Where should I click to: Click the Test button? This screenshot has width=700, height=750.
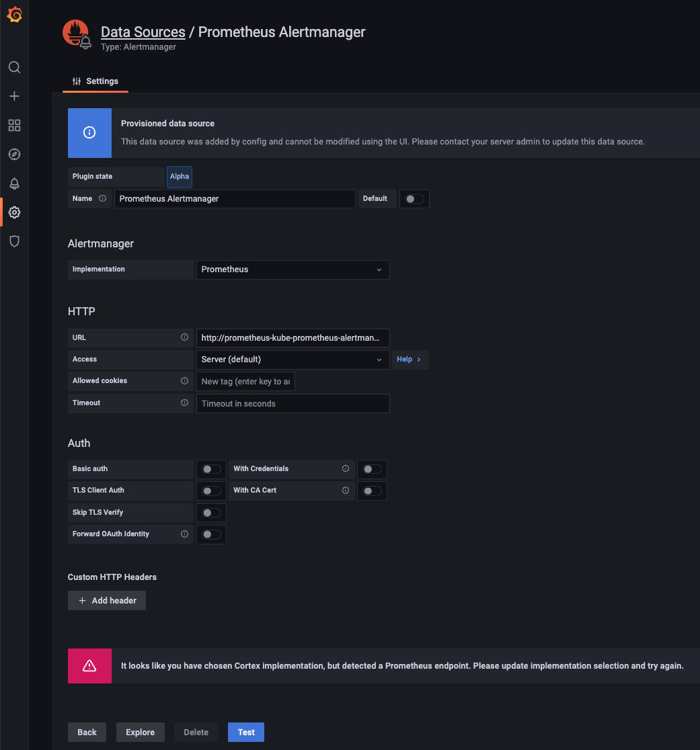pyautogui.click(x=245, y=732)
